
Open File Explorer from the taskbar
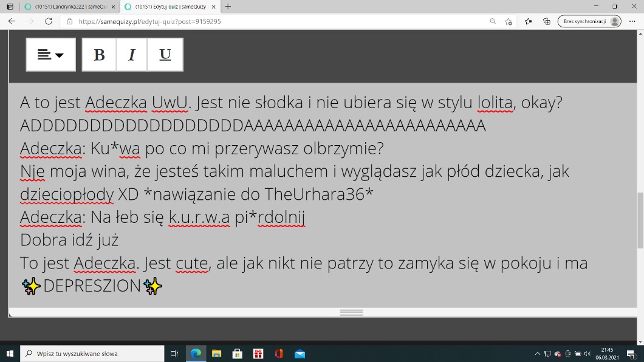(x=216, y=353)
